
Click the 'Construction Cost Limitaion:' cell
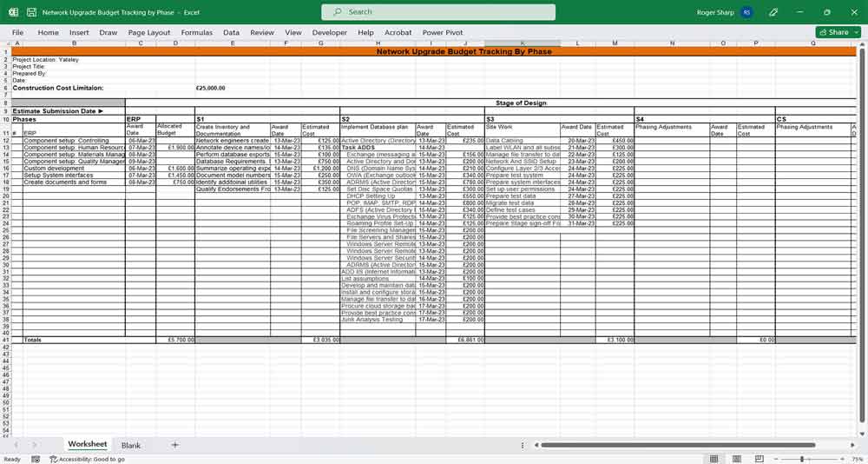click(x=58, y=88)
